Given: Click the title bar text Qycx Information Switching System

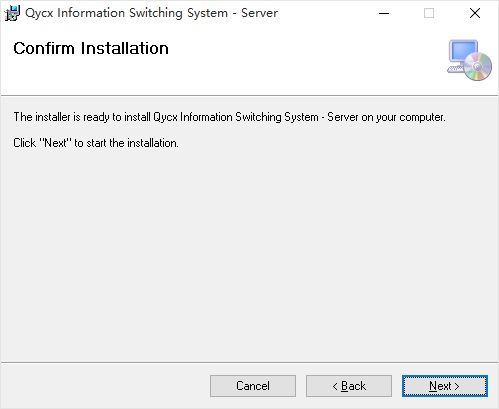Looking at the screenshot, I should click(x=127, y=13).
